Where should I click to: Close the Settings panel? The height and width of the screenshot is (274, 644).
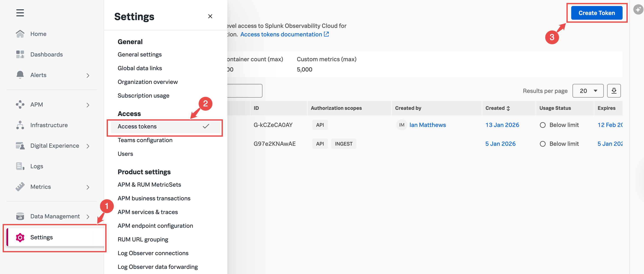click(x=210, y=16)
